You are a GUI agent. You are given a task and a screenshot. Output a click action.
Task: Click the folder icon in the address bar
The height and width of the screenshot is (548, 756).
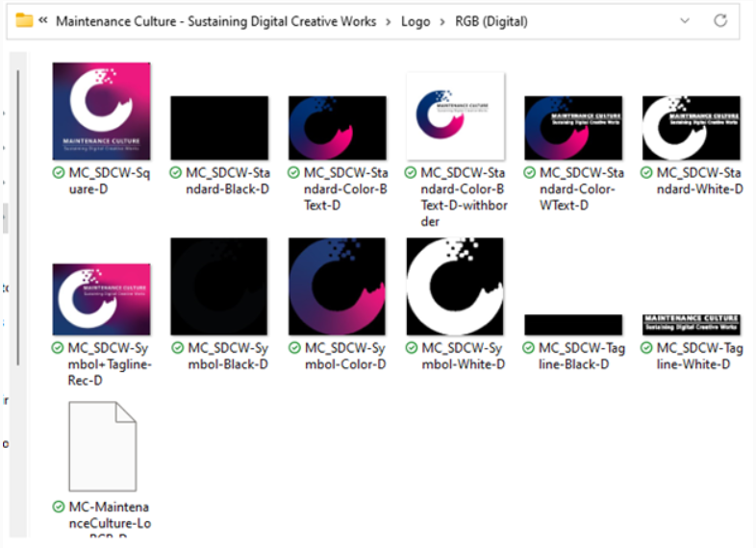[24, 21]
